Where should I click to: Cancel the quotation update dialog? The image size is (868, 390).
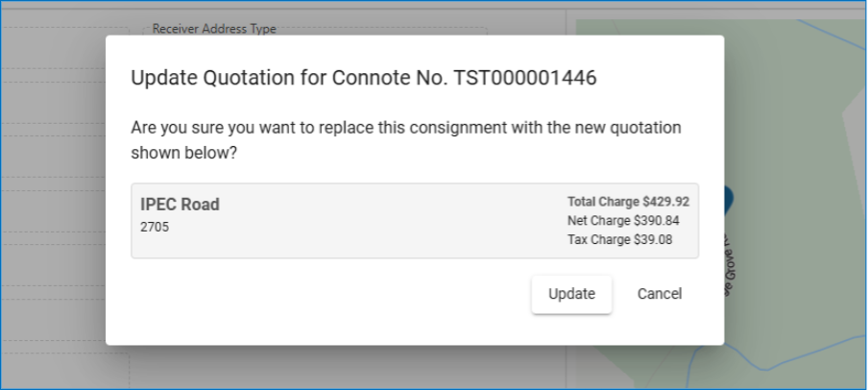coord(660,294)
